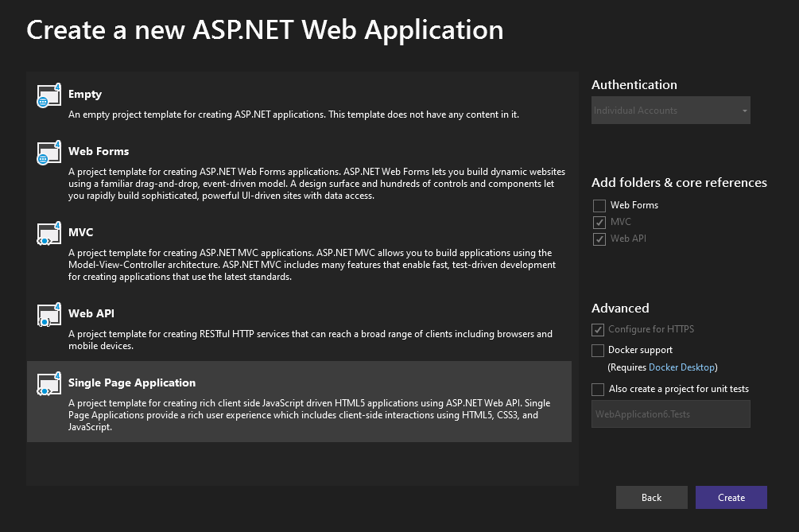Toggle the Configure for HTTPS checkbox
This screenshot has height=532, width=799.
coord(598,330)
